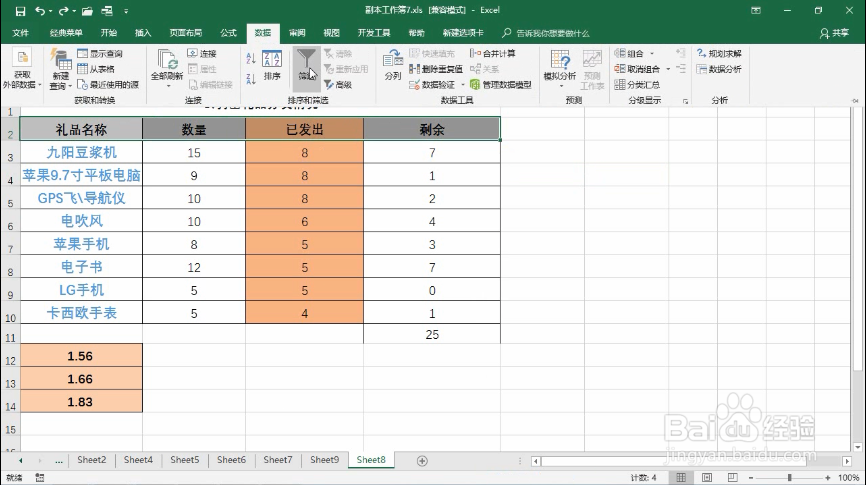Click the 告诉我您想要做什么 search box
Viewport: 866px width, 485px height.
(546, 33)
